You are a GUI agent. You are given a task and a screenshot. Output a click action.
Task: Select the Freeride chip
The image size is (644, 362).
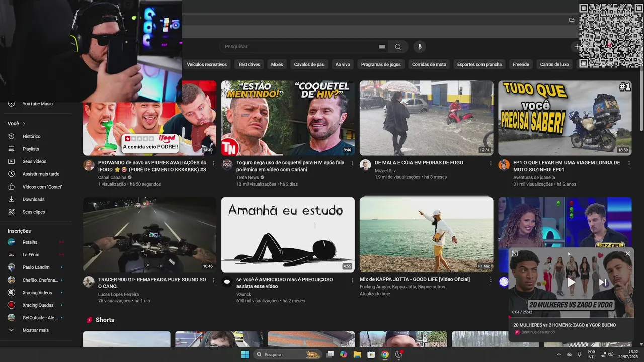[521, 64]
